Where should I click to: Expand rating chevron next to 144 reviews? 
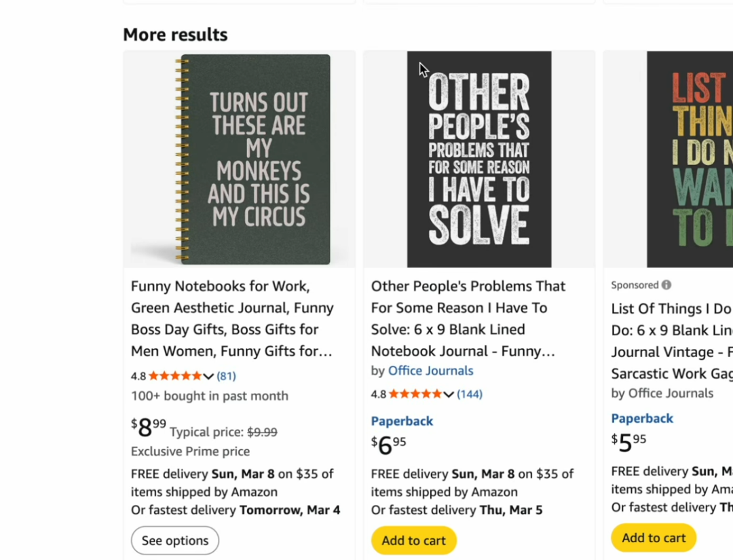[x=449, y=394]
